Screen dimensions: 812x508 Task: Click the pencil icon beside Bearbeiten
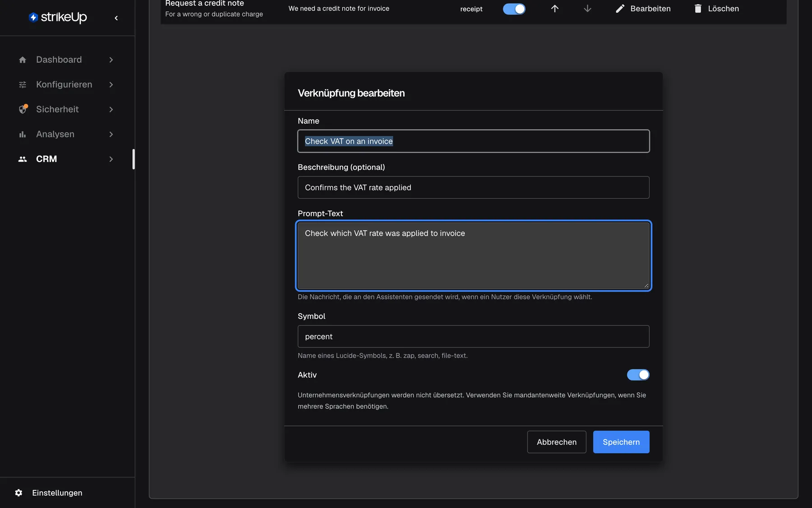[x=620, y=9]
